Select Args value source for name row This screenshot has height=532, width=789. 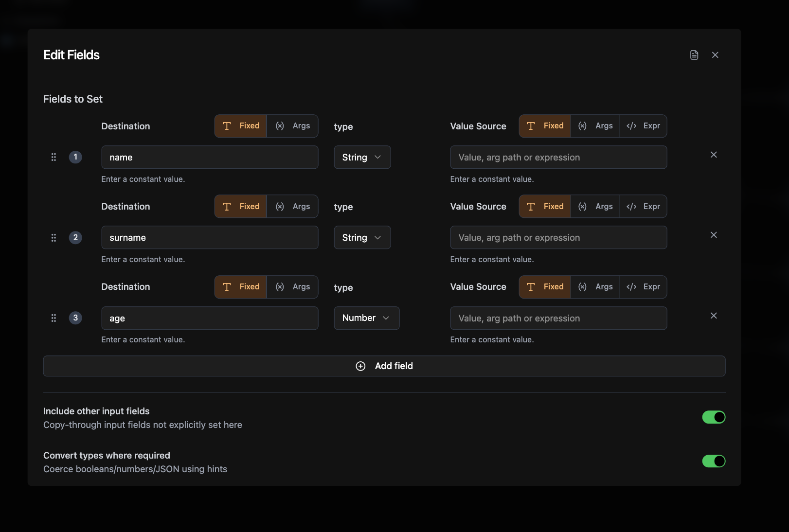(595, 126)
